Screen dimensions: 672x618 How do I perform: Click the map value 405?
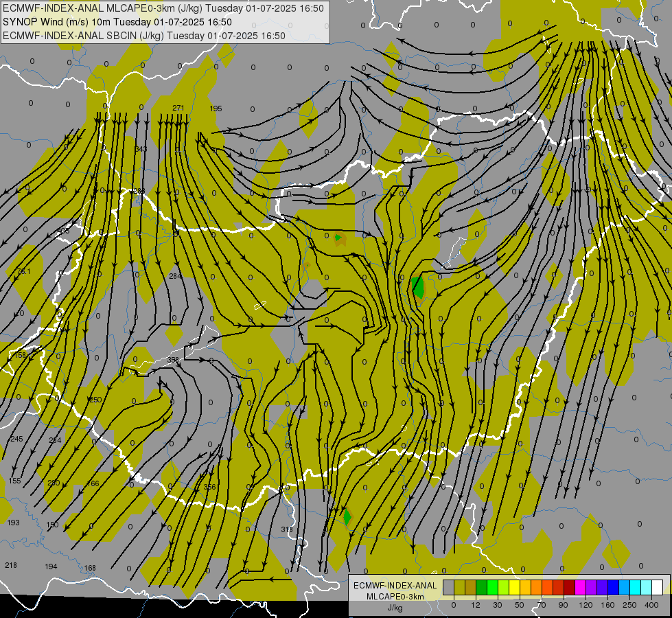[x=63, y=231]
